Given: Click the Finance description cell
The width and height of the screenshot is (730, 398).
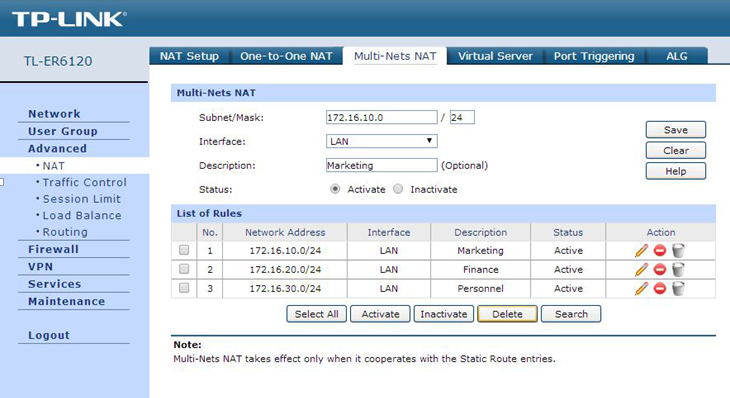Looking at the screenshot, I should tap(480, 270).
